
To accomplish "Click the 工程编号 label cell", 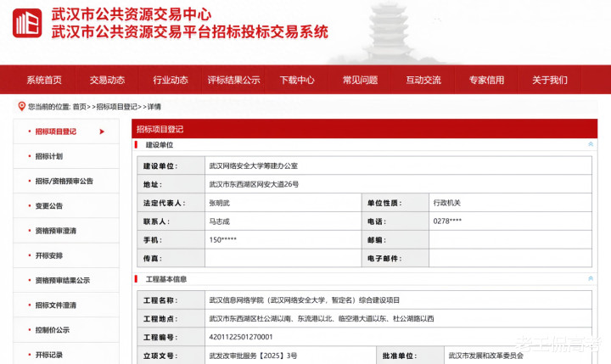I will tap(171, 337).
